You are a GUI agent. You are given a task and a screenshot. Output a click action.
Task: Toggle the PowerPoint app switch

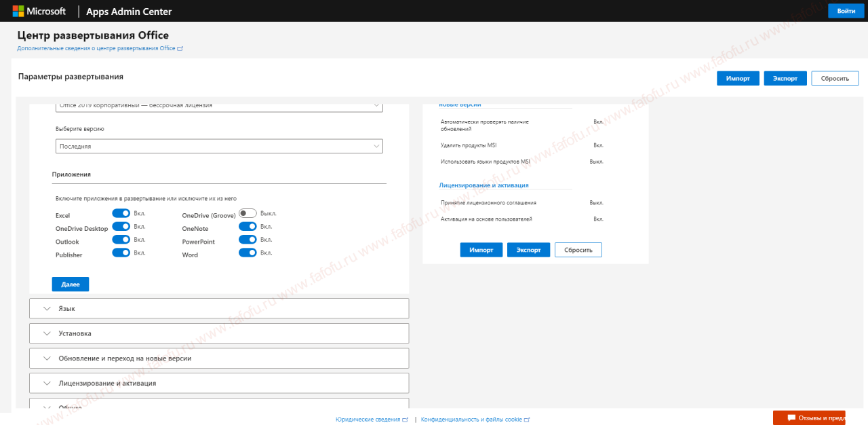pos(248,239)
